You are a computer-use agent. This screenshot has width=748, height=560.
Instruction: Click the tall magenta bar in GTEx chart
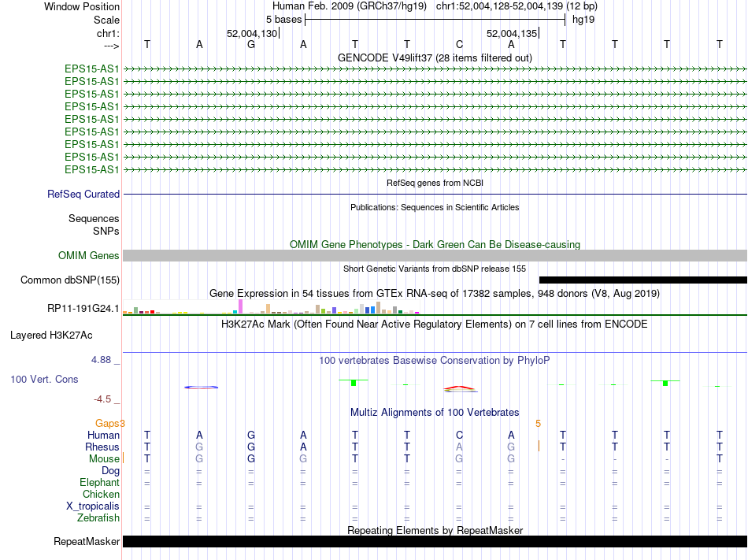(240, 306)
